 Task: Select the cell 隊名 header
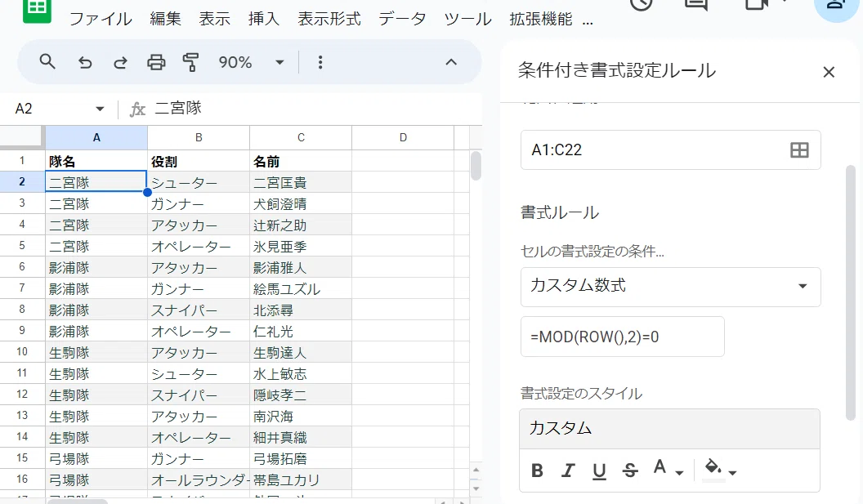(x=96, y=161)
